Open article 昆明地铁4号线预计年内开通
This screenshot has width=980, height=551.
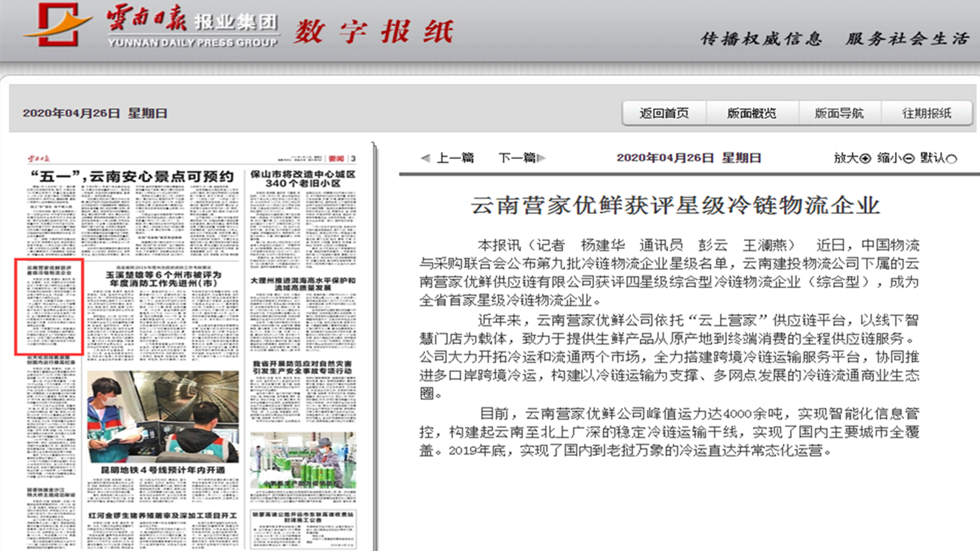[x=163, y=470]
